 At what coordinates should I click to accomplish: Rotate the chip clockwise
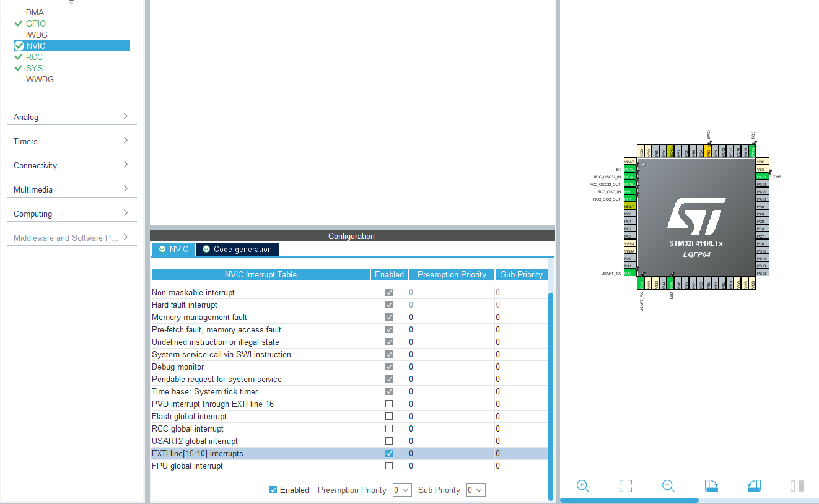pyautogui.click(x=711, y=486)
